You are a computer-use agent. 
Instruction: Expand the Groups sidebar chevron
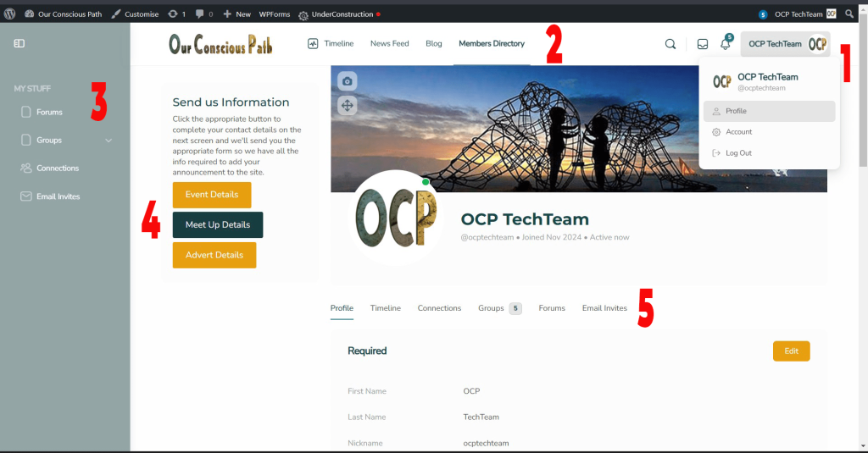[108, 141]
